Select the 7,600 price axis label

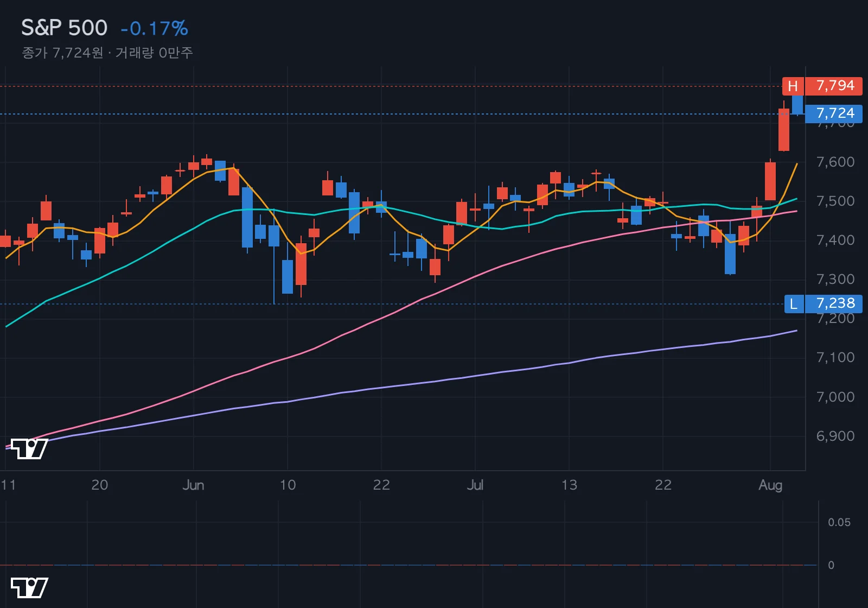[835, 162]
